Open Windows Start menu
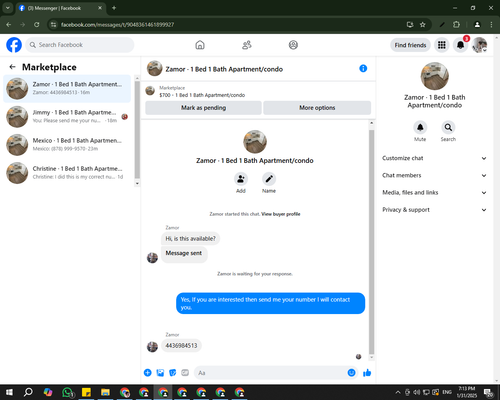The width and height of the screenshot is (500, 400). 9,392
